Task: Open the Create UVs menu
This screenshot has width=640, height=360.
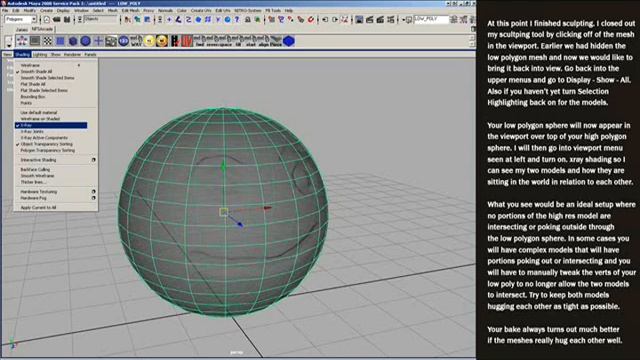Action: (201, 10)
